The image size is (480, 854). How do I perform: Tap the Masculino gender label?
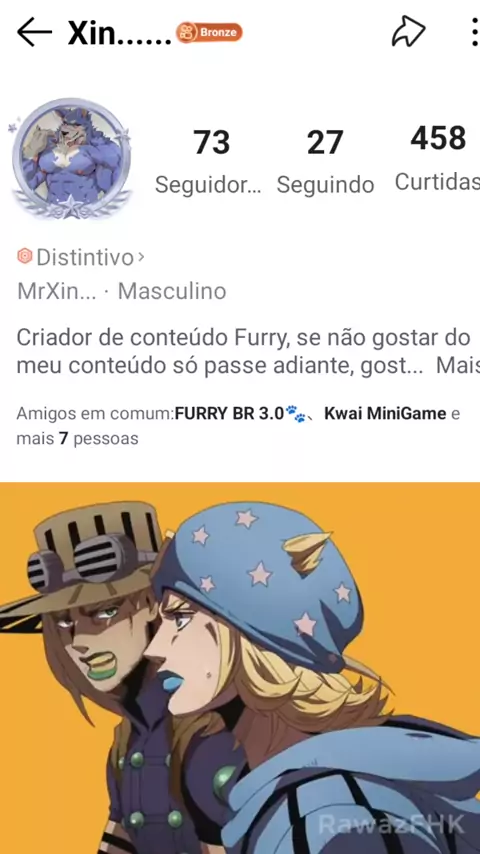(172, 291)
